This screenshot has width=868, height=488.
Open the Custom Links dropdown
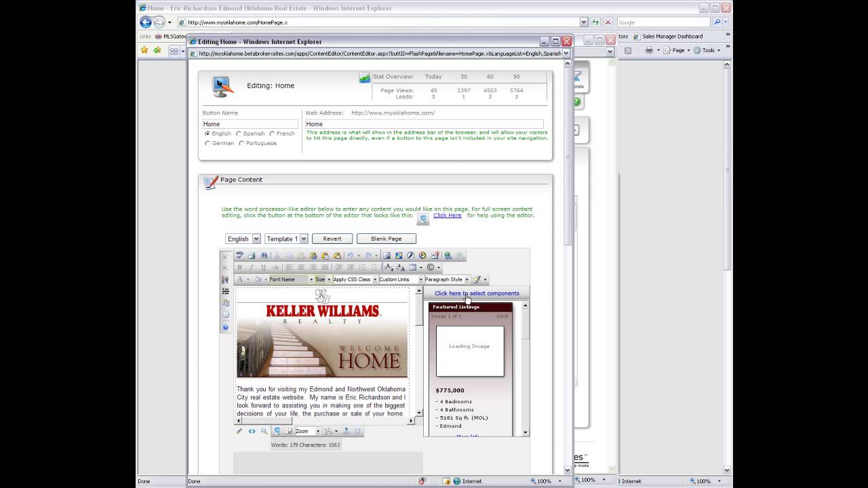click(401, 279)
